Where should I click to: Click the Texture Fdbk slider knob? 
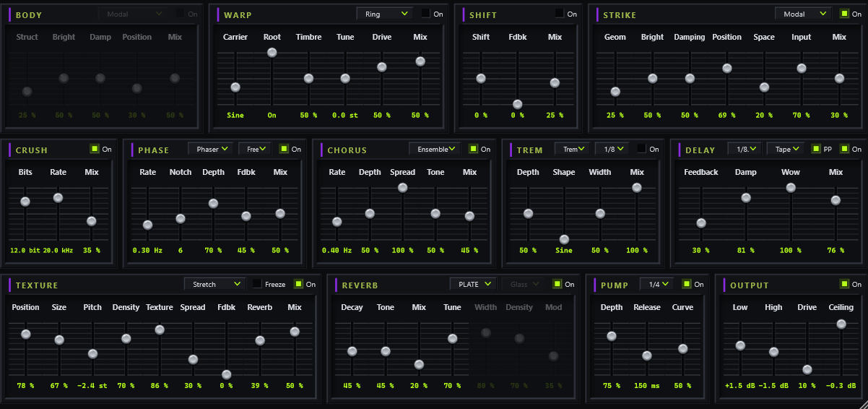click(227, 374)
